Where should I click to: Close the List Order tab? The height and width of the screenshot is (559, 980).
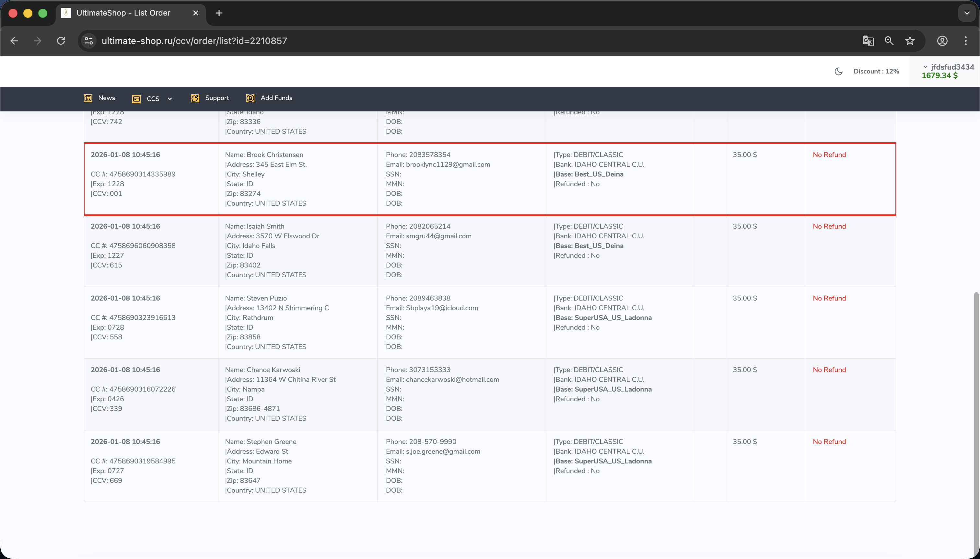[x=195, y=13]
